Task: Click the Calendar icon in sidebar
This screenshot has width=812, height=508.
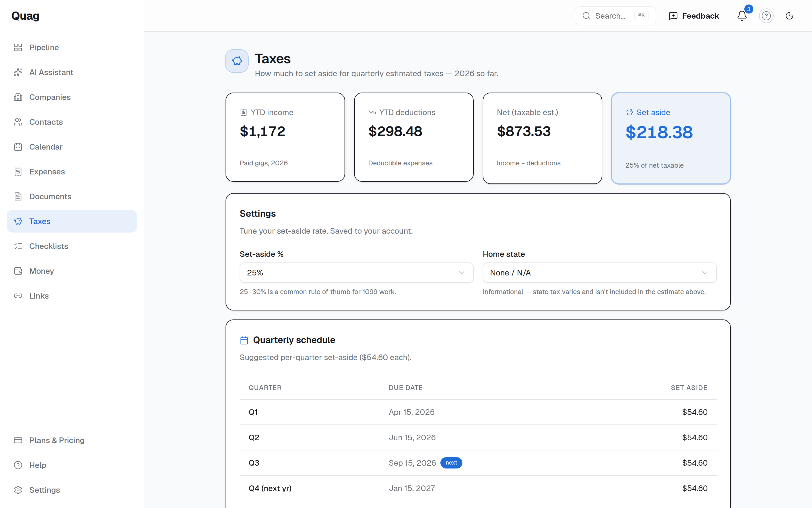Action: coord(18,147)
